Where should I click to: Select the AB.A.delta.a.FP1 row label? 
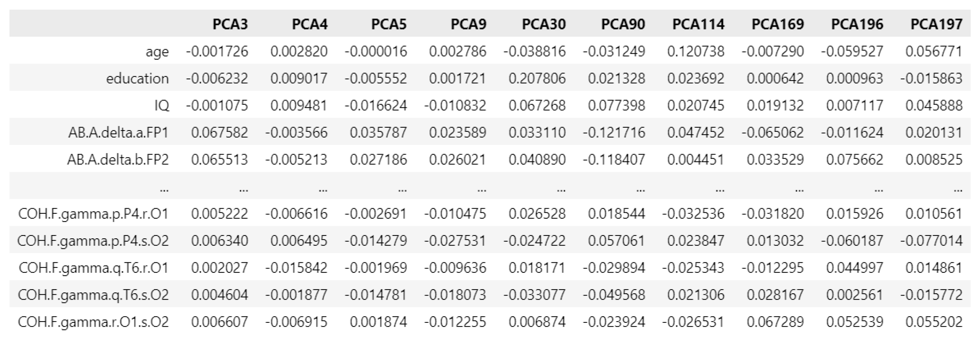click(x=118, y=132)
